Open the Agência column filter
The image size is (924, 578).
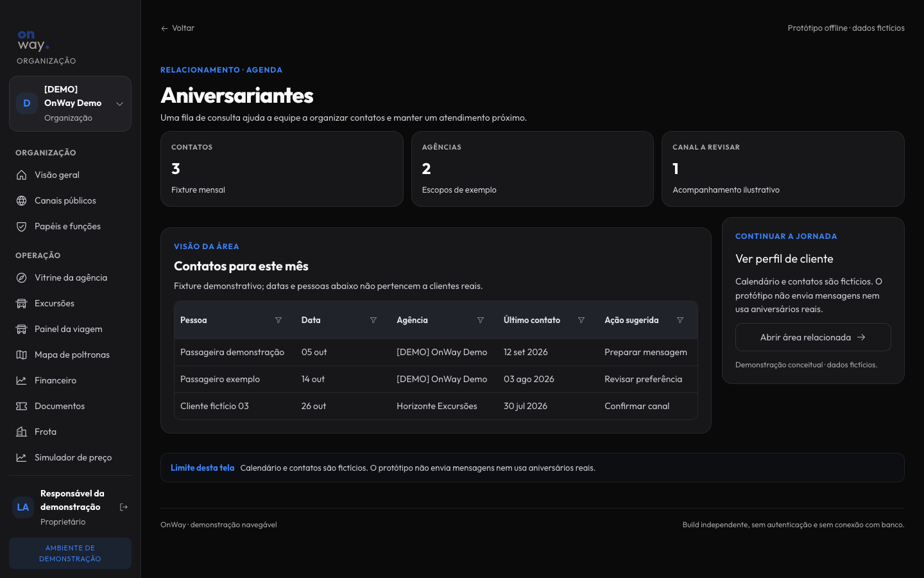pyautogui.click(x=481, y=320)
